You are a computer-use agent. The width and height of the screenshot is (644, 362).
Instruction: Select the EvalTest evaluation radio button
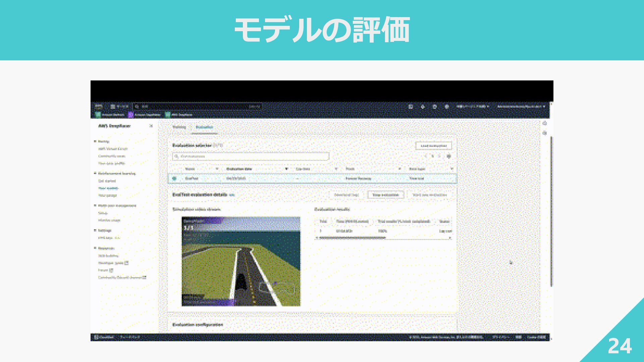[x=174, y=179]
